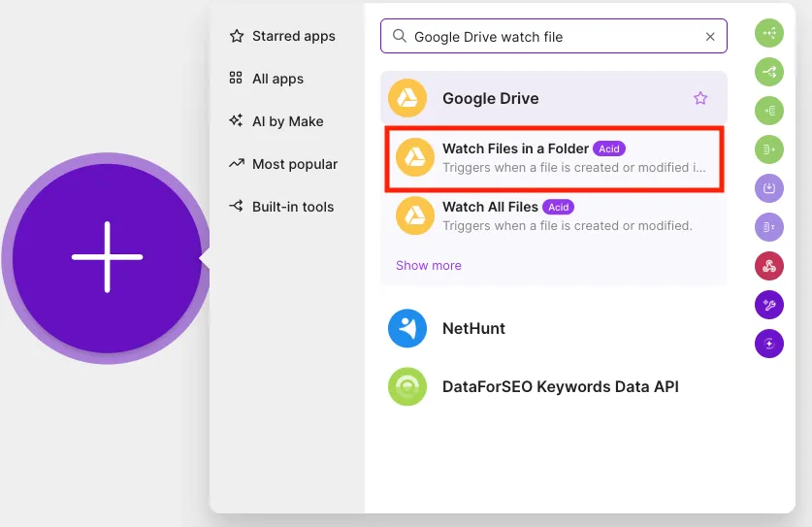812x527 pixels.
Task: Star the Google Drive app
Action: click(700, 98)
